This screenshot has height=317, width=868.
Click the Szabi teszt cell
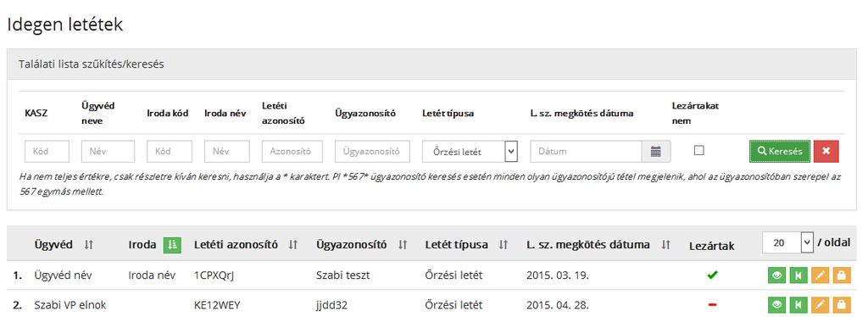click(x=342, y=275)
